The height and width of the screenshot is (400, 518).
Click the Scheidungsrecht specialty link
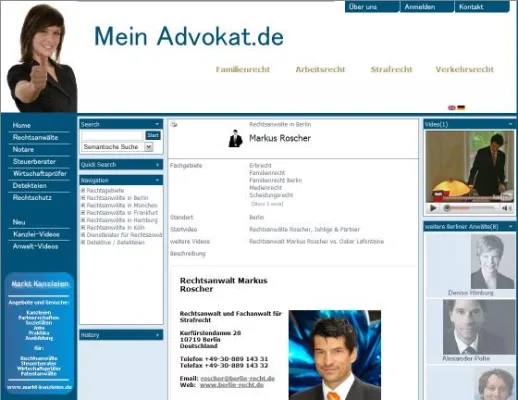[x=271, y=195]
